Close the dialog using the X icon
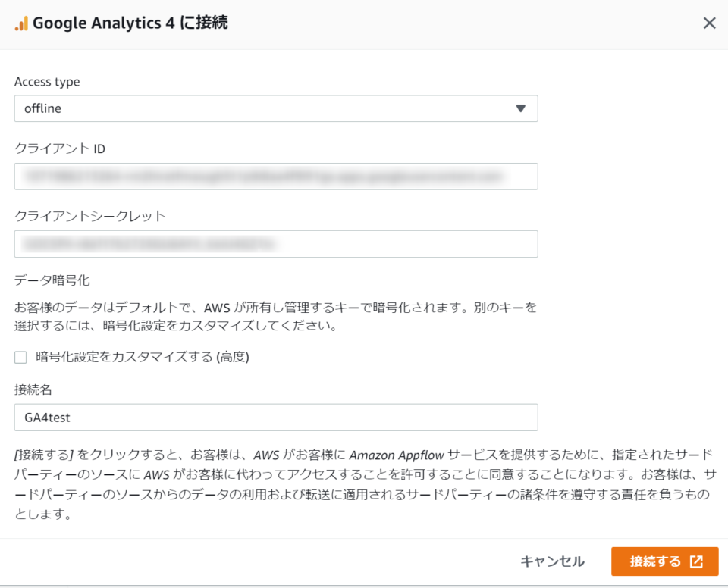The height and width of the screenshot is (588, 728). pyautogui.click(x=708, y=23)
